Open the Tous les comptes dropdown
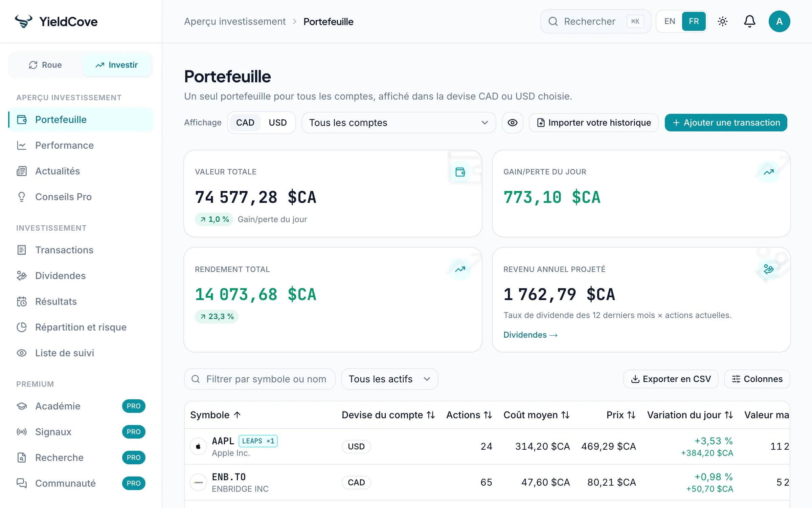 (399, 123)
